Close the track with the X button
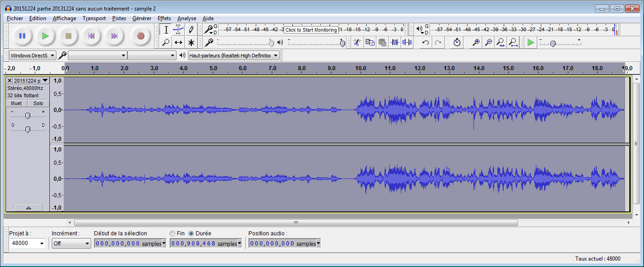 [x=10, y=80]
